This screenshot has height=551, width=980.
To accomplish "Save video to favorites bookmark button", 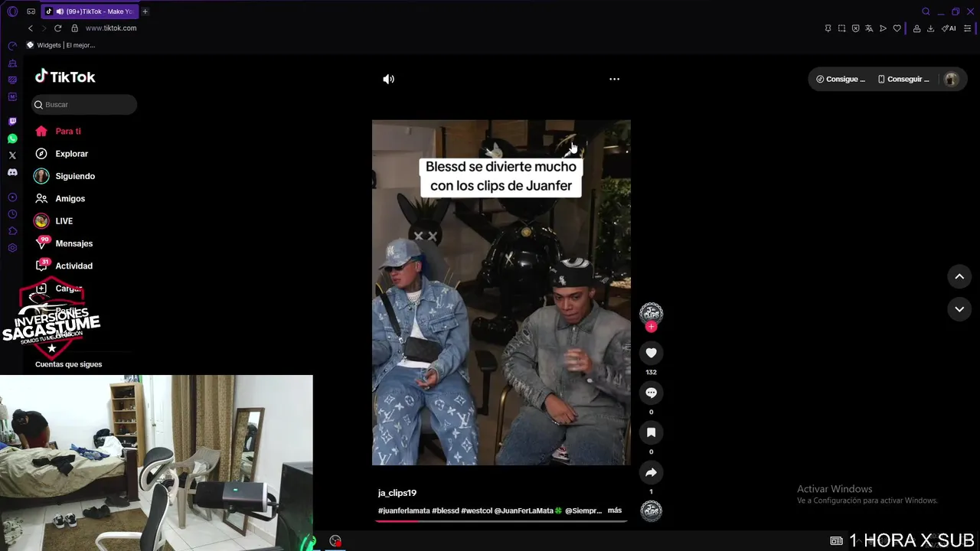I will (x=651, y=432).
